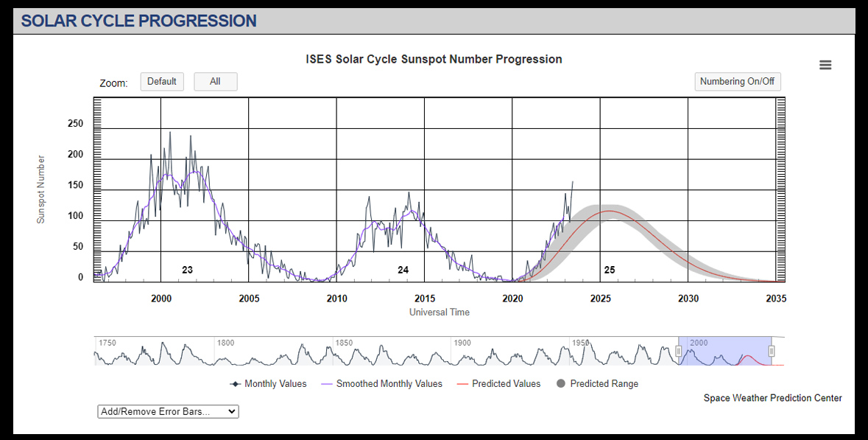Click the chart title text
Viewport: 868px width, 440px height.
pyautogui.click(x=434, y=59)
